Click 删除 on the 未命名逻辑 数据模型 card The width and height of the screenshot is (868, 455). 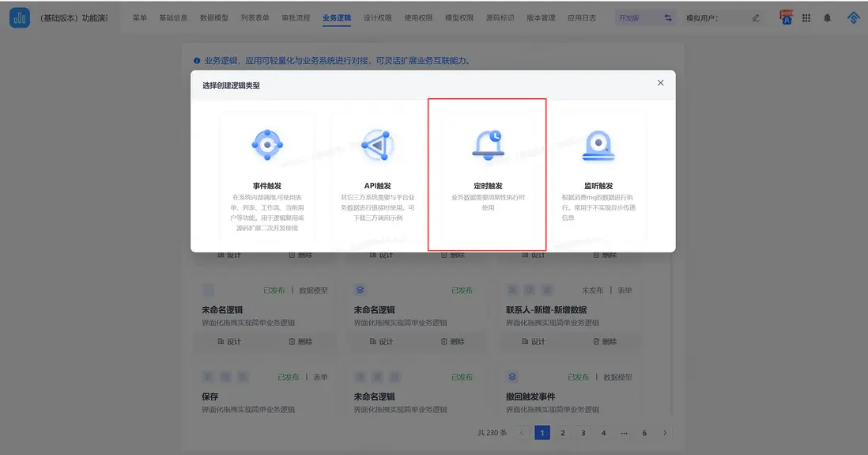(x=300, y=341)
